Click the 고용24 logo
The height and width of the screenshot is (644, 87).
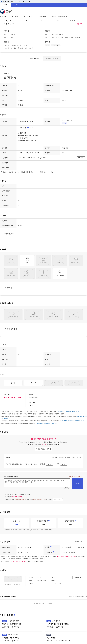[7, 11]
